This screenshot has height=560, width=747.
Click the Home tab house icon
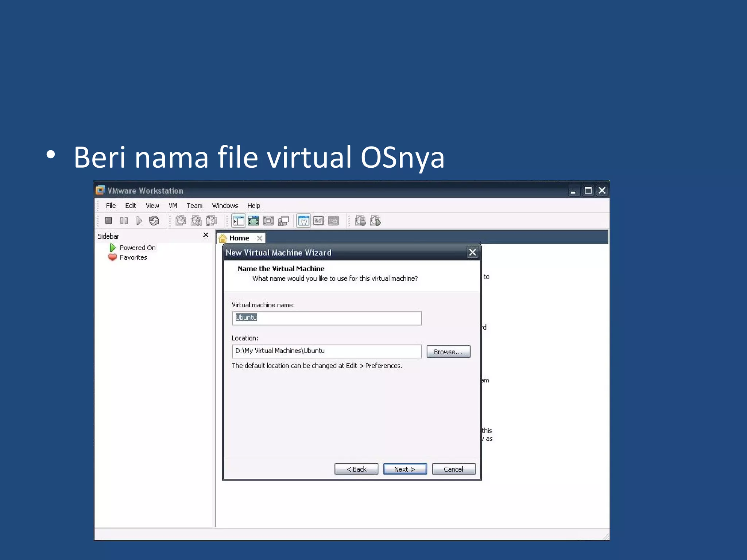(222, 238)
